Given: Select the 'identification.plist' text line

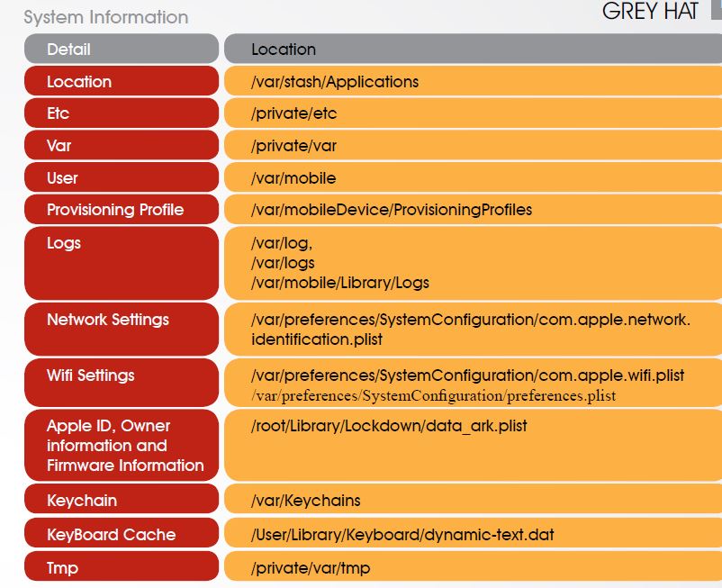Looking at the screenshot, I should point(317,339).
